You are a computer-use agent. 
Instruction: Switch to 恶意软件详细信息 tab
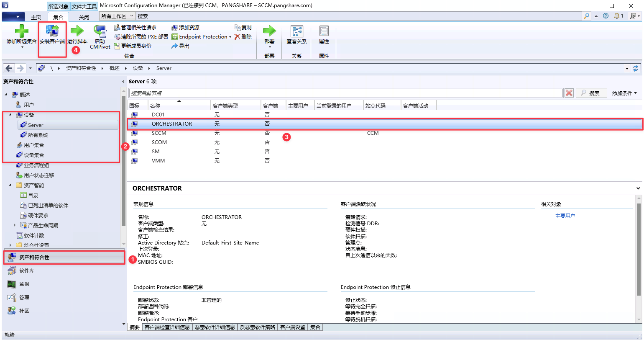[215, 327]
